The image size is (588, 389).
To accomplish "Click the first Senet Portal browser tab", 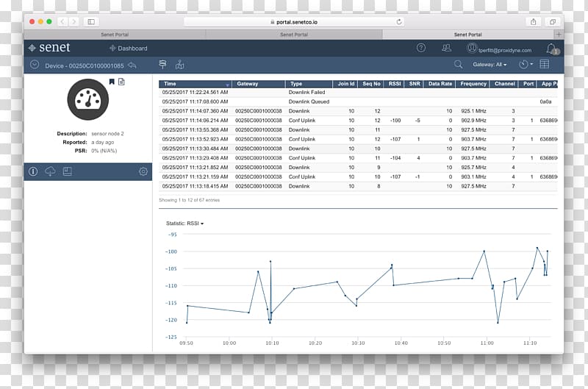I will [115, 35].
